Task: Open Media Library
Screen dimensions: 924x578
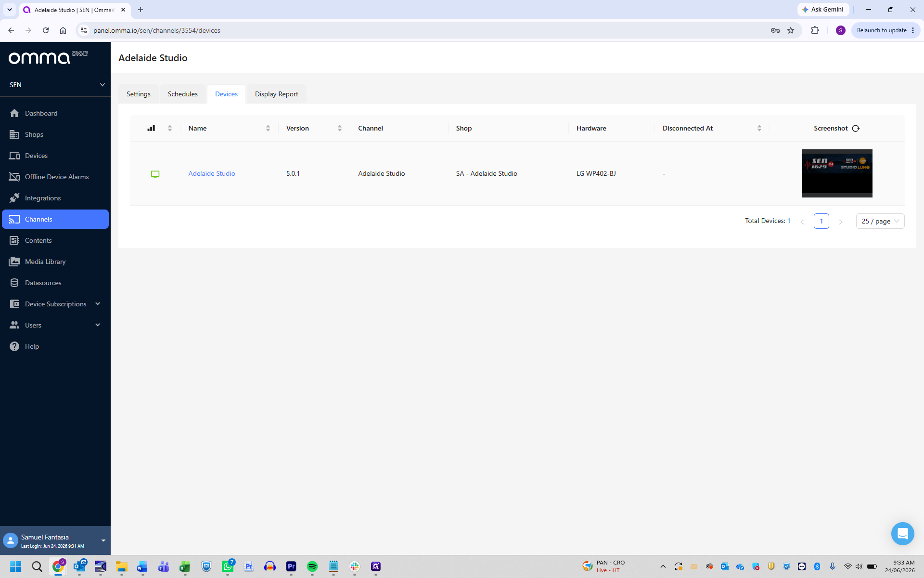Action: [55, 262]
